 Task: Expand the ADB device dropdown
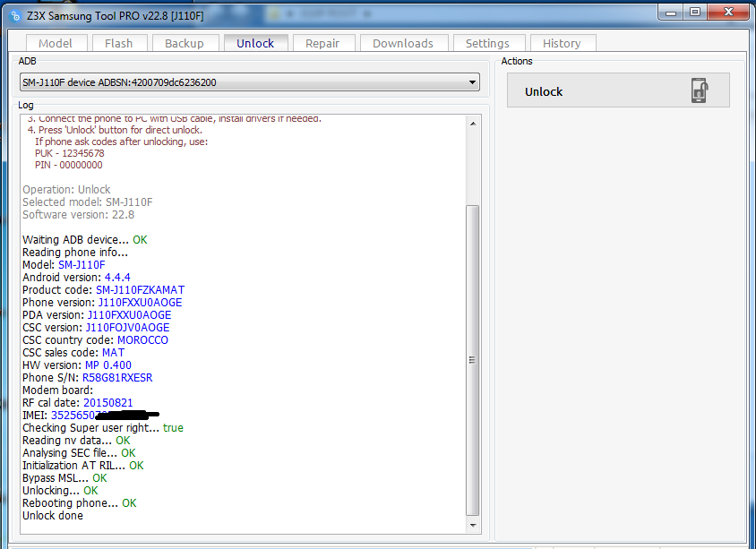coord(473,82)
